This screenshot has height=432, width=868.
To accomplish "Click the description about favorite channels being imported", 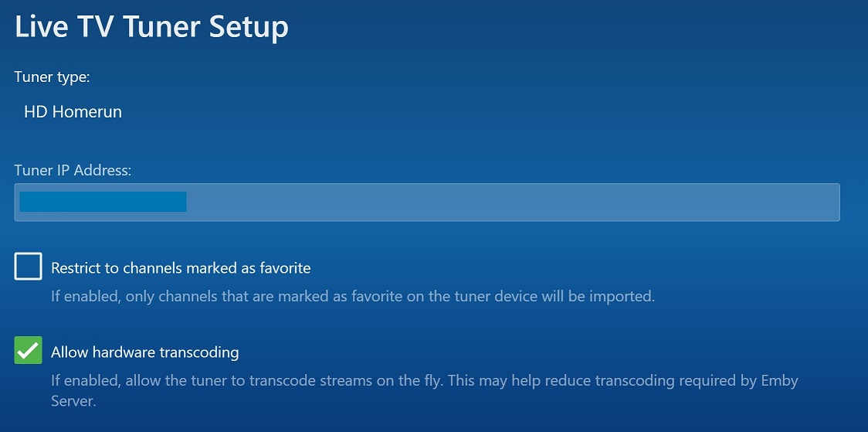I will (352, 296).
